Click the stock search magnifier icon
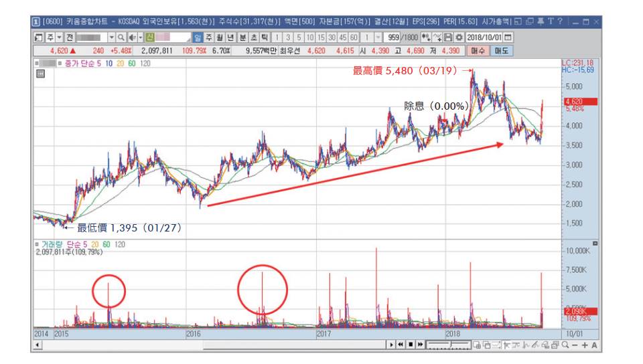Screen dimensions: 643x364 coord(121,37)
